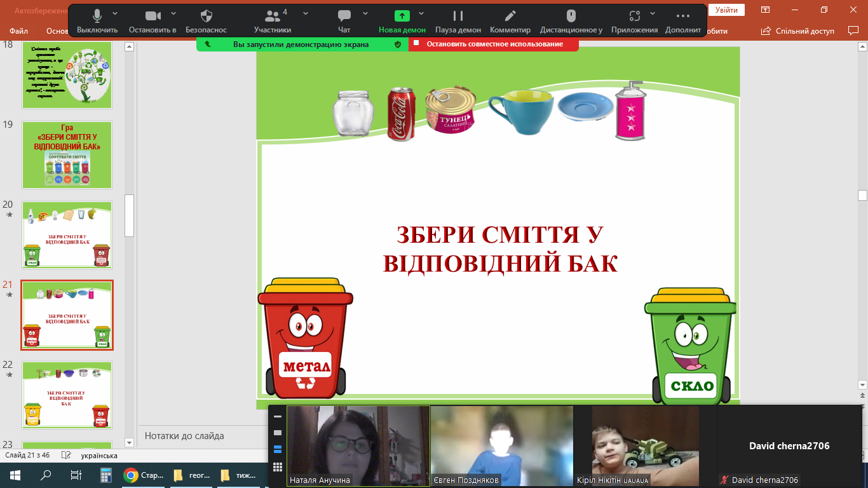Click the slide title ЗБЕРИ СМІТТЯ text
Screen dimensions: 868x488
500,248
